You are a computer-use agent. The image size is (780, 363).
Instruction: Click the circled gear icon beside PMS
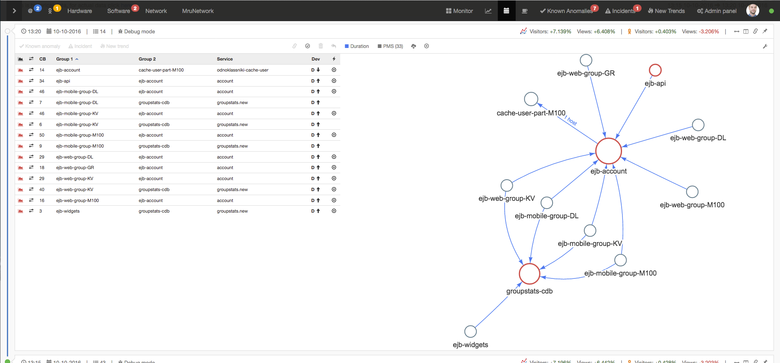click(x=426, y=46)
